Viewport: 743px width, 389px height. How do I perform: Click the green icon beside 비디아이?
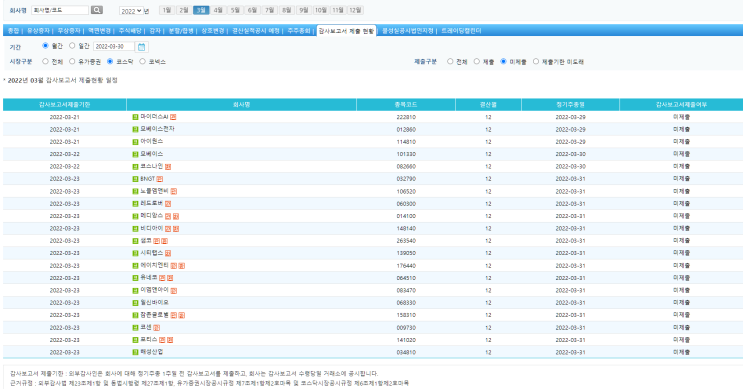(x=135, y=228)
